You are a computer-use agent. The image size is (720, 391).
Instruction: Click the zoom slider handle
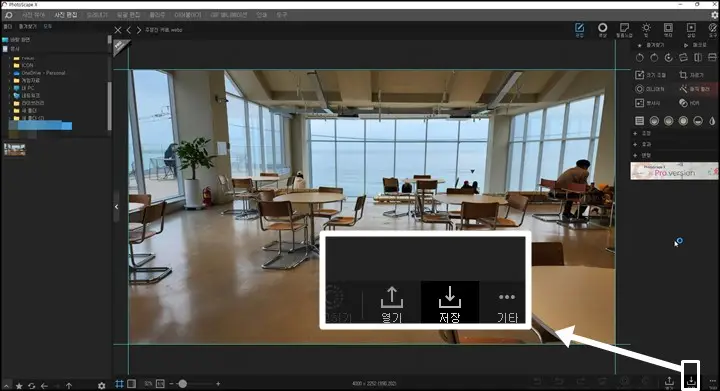(x=183, y=384)
